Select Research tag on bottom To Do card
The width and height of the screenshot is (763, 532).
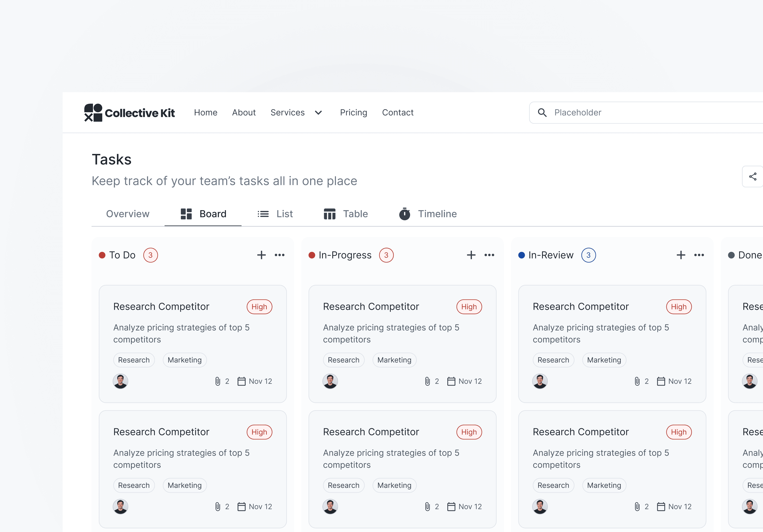tap(134, 485)
